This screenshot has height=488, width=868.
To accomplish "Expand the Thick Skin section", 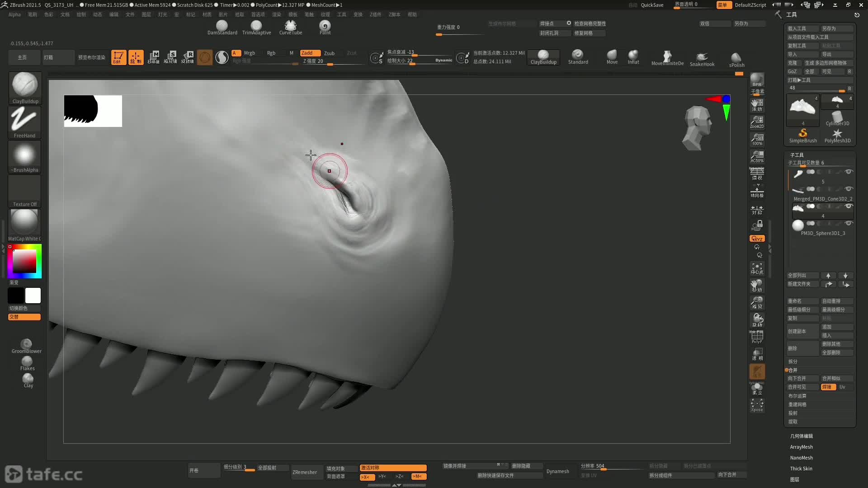I will coord(801,469).
